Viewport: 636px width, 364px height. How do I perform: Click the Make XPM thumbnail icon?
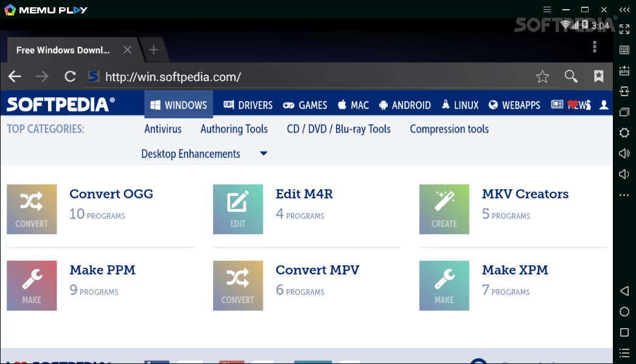(444, 285)
